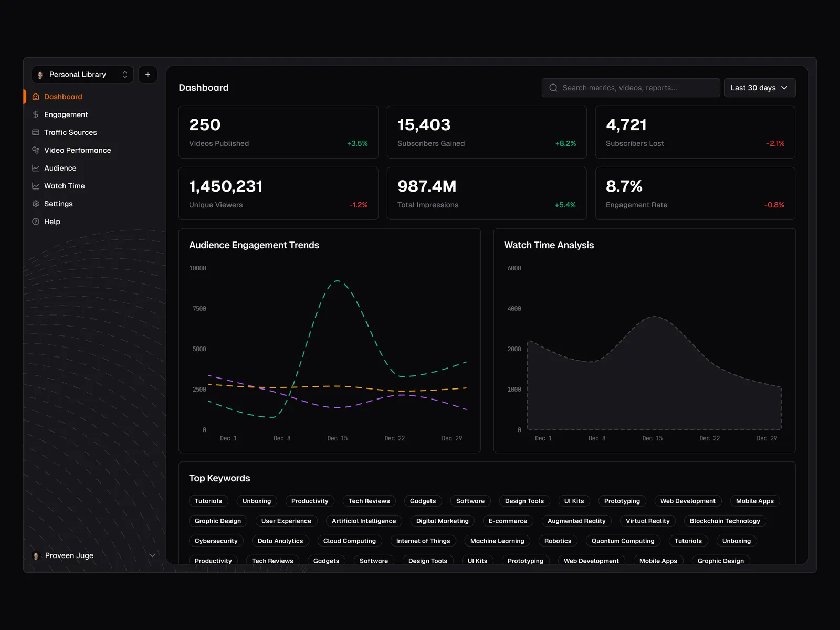Select the Blockchain Technology keyword chip

pyautogui.click(x=724, y=521)
